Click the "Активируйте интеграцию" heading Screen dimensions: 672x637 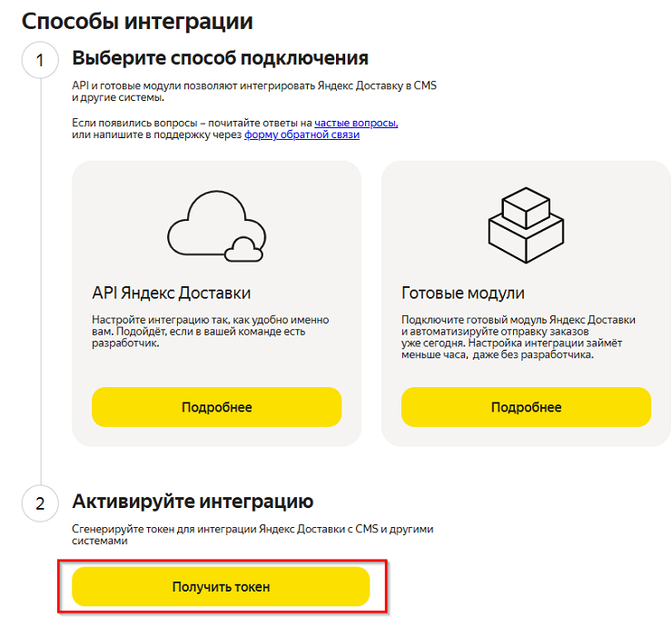(193, 501)
